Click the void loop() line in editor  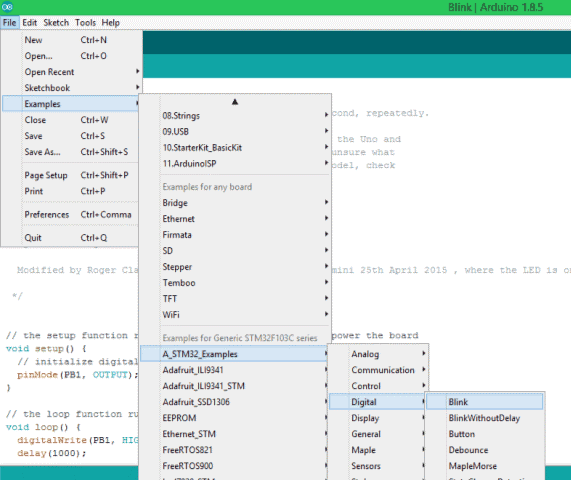click(43, 427)
